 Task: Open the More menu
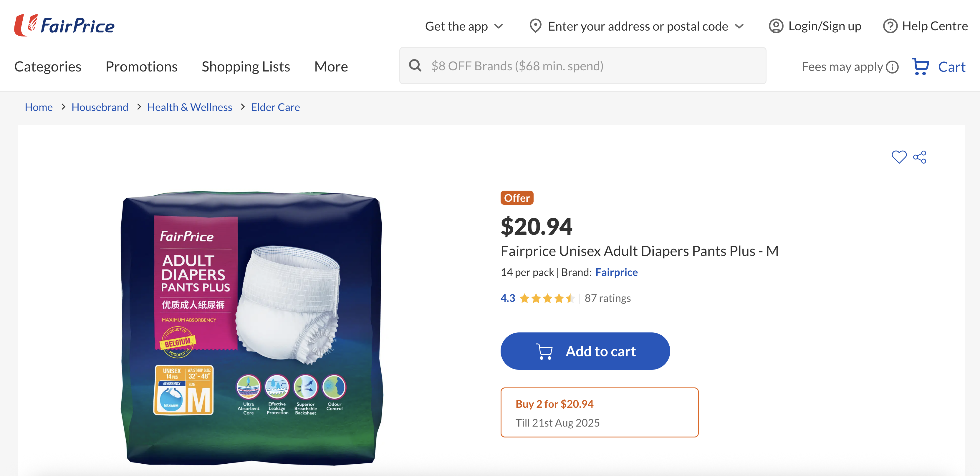(x=331, y=66)
